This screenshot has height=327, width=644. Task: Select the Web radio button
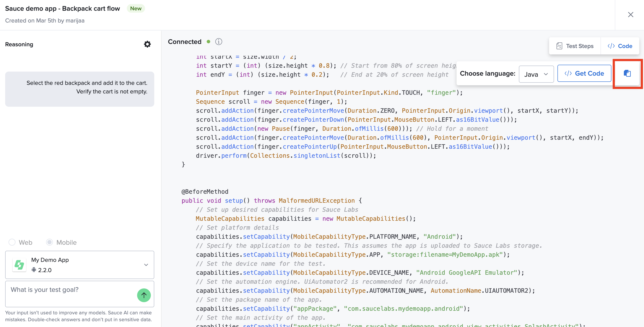(x=12, y=242)
